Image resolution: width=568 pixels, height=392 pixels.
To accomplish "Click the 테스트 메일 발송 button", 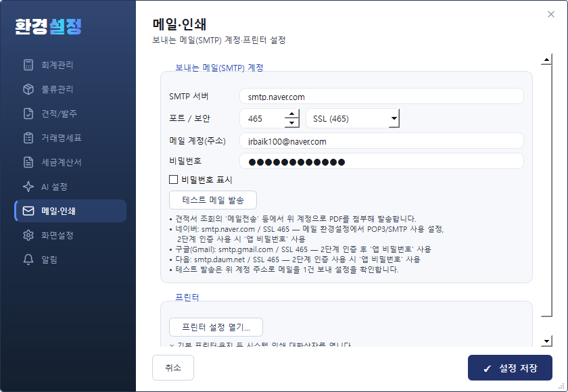I will (213, 200).
